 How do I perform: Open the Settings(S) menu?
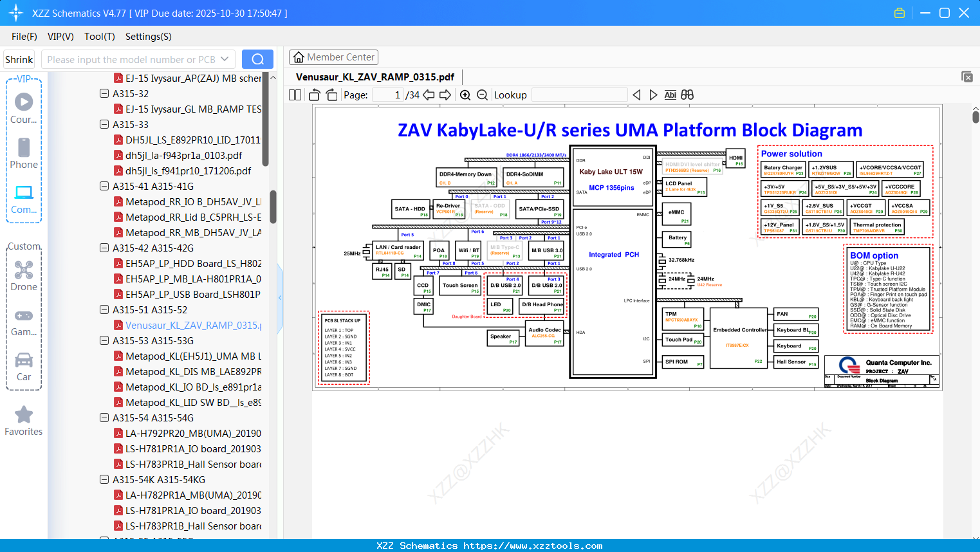click(x=149, y=37)
